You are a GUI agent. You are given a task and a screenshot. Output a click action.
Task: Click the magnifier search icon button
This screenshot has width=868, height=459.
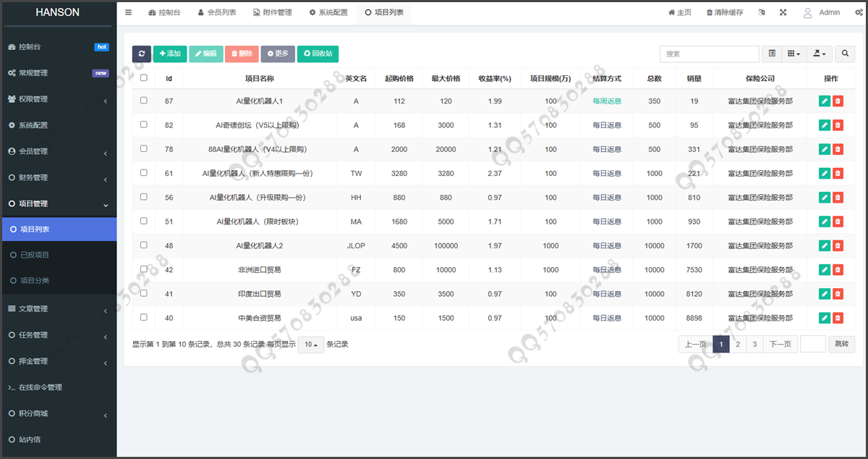click(845, 54)
